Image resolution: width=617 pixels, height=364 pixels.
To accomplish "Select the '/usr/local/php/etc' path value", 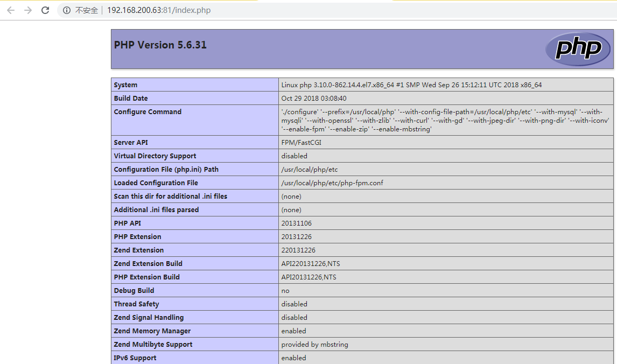I will (x=309, y=169).
